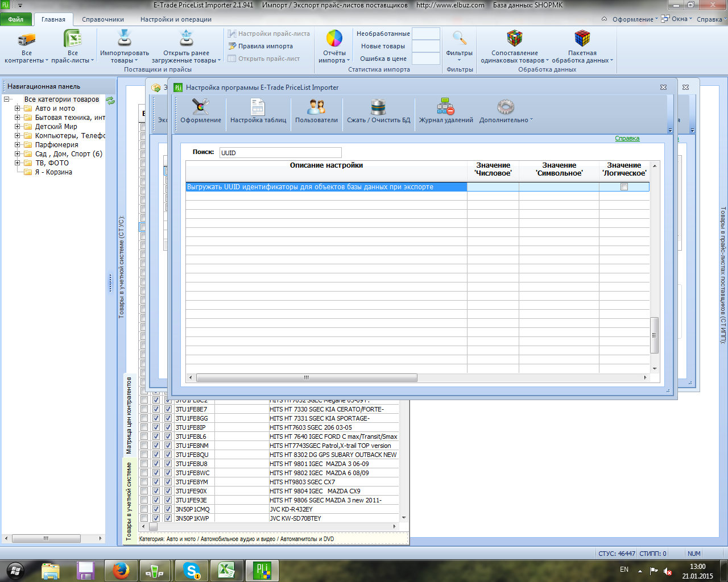Tick the unchecked checkbox in row 3TU1FE8WC

pyautogui.click(x=144, y=473)
